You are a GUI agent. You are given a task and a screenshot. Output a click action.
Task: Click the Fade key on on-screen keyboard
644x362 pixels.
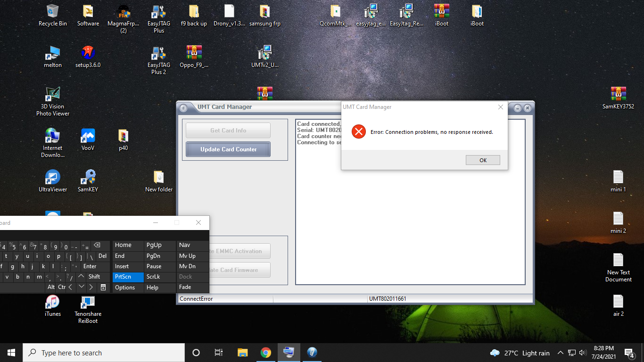pos(192,288)
